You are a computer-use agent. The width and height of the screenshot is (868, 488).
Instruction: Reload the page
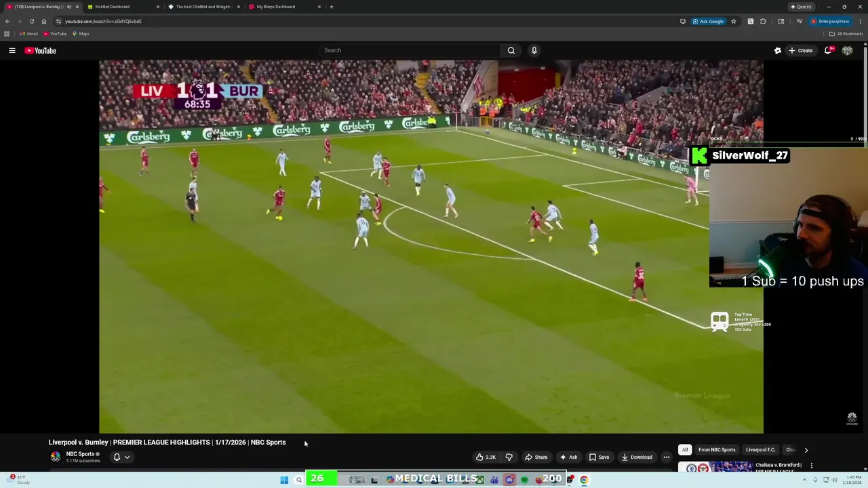(32, 21)
